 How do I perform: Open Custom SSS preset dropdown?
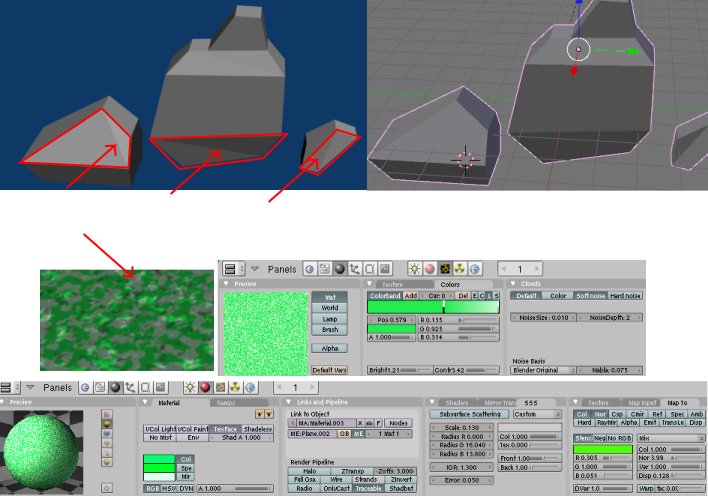tap(537, 414)
